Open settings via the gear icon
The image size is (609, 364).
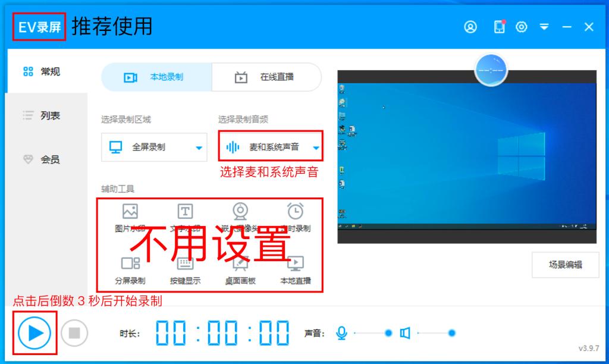coord(522,27)
